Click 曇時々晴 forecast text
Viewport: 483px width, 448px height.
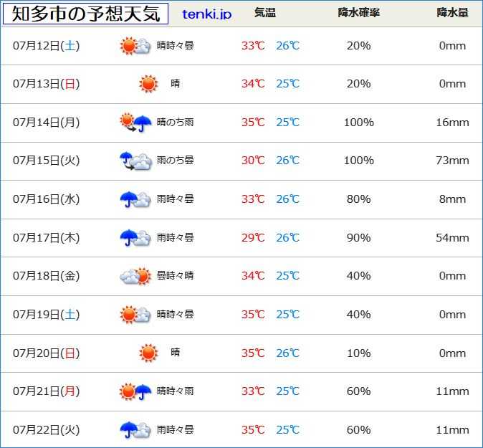click(176, 275)
